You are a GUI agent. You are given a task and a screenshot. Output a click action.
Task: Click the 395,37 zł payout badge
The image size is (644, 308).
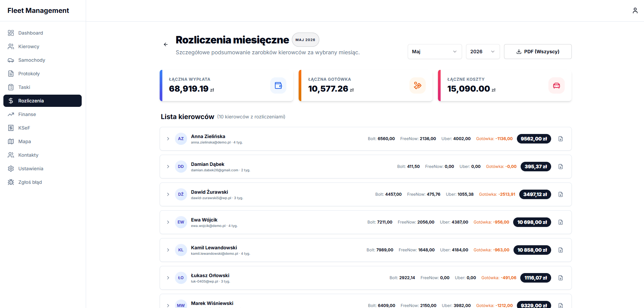click(x=536, y=167)
